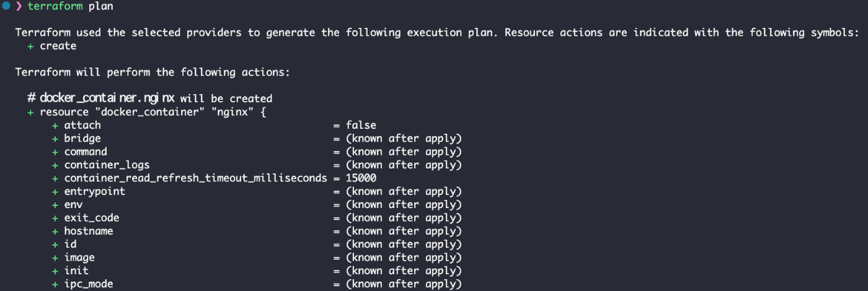Click the 'ipc_mode' attribute name
The width and height of the screenshot is (868, 291).
click(88, 284)
